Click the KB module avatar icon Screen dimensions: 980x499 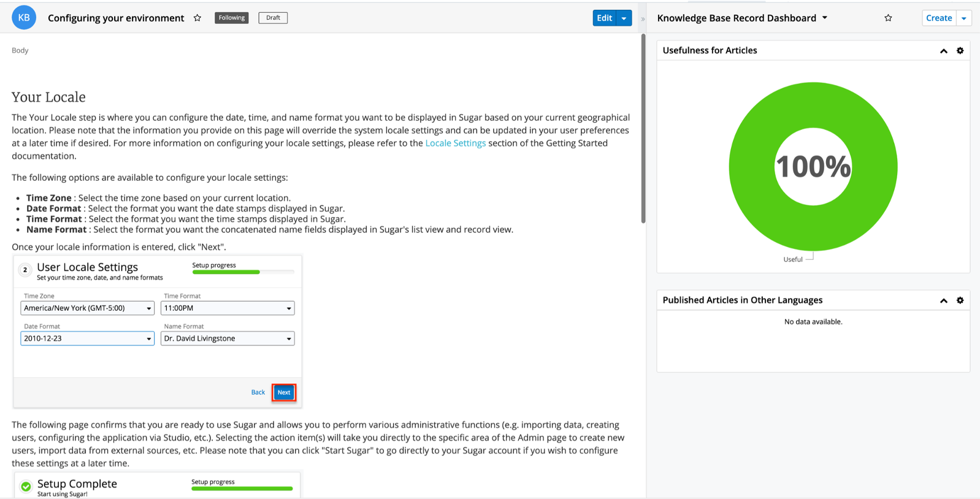24,18
